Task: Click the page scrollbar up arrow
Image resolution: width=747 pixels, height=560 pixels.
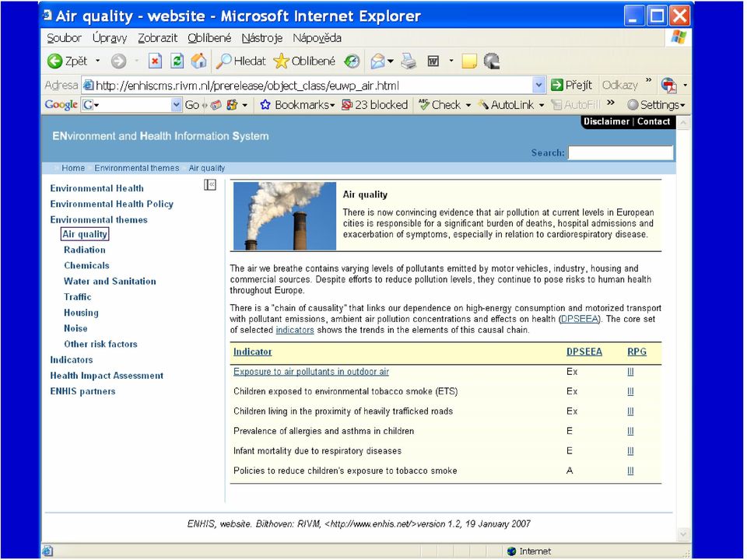Action: (682, 123)
